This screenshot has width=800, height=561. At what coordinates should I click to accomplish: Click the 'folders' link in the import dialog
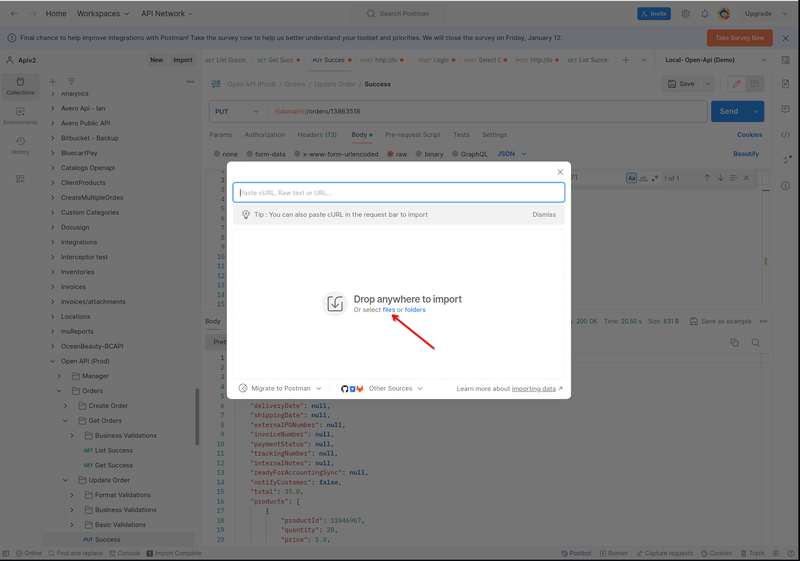coord(415,310)
